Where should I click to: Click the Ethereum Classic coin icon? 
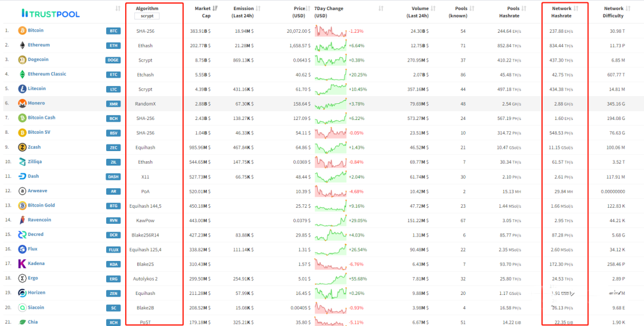tap(22, 75)
